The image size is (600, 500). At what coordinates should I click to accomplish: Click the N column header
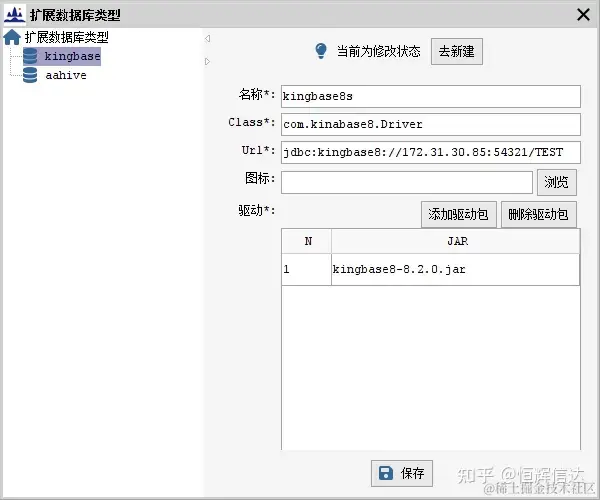click(307, 241)
